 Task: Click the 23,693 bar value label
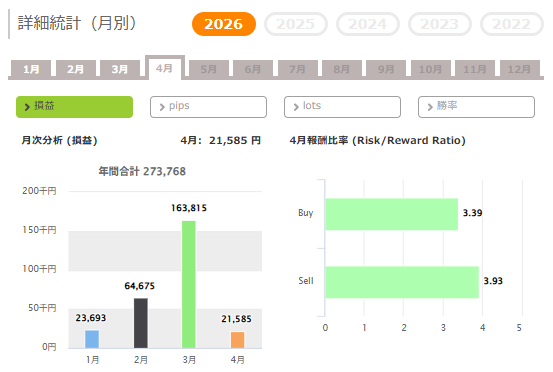click(91, 318)
